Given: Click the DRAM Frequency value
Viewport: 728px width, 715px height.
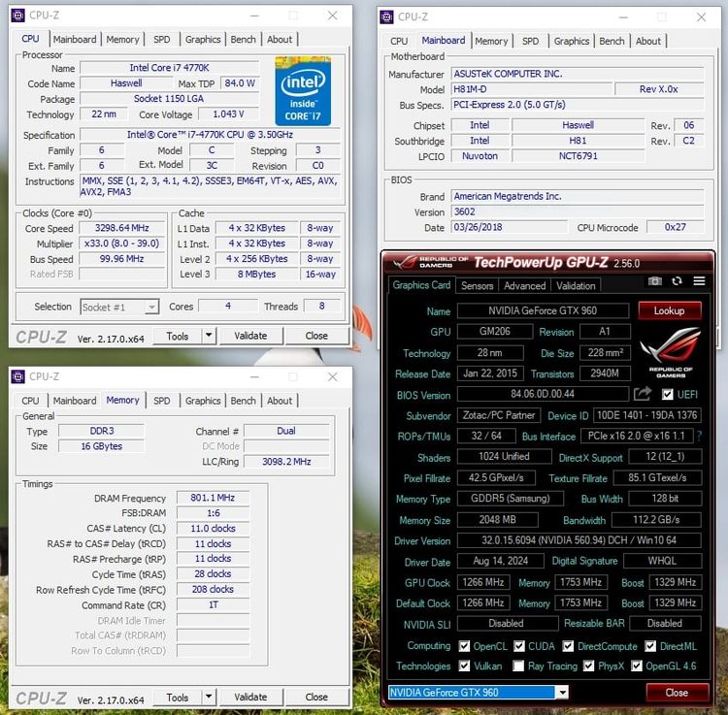Looking at the screenshot, I should click(x=213, y=498).
